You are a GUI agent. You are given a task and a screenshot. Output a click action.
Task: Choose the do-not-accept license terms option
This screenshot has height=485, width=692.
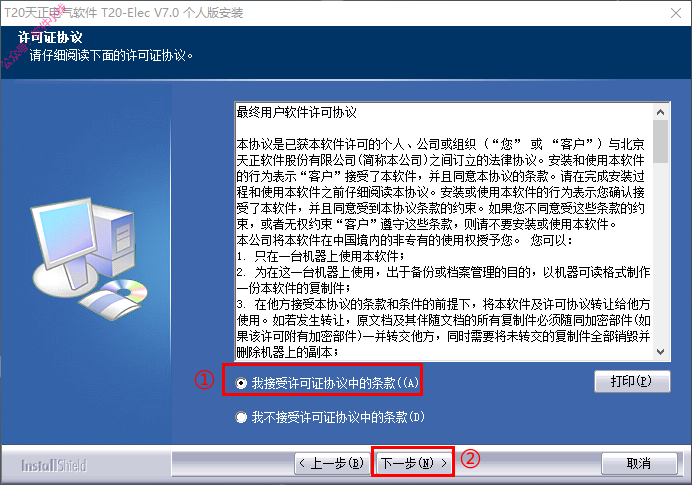(x=241, y=417)
